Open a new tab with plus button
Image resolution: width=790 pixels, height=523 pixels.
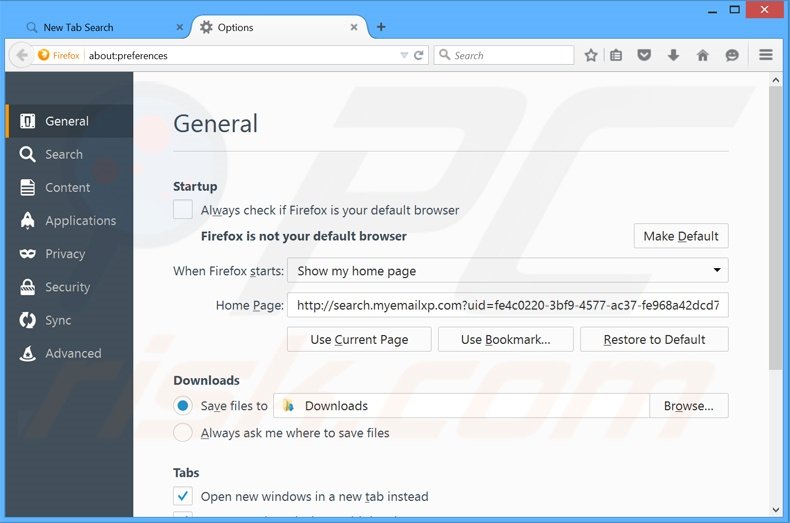click(x=381, y=27)
